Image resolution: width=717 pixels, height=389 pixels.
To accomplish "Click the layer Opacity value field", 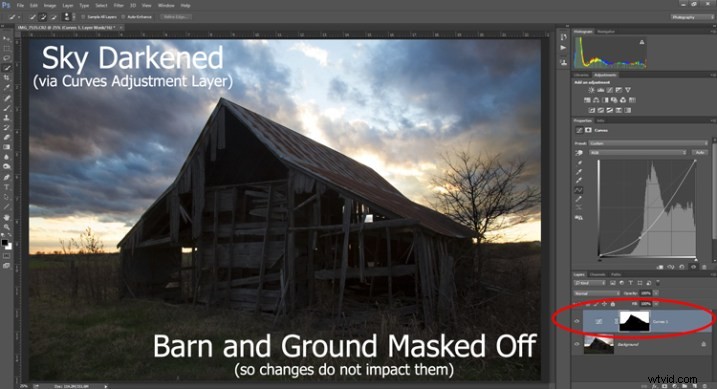I will click(x=646, y=293).
